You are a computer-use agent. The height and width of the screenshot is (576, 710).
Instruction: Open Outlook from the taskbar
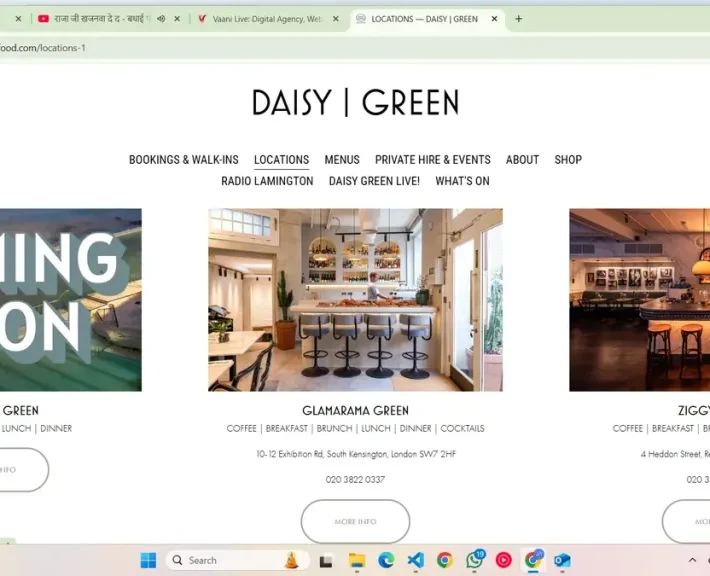(562, 560)
